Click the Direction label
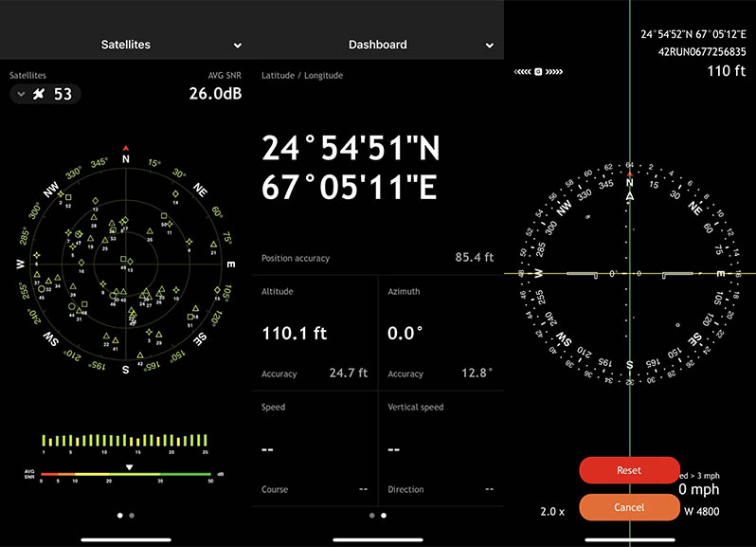 pyautogui.click(x=406, y=489)
